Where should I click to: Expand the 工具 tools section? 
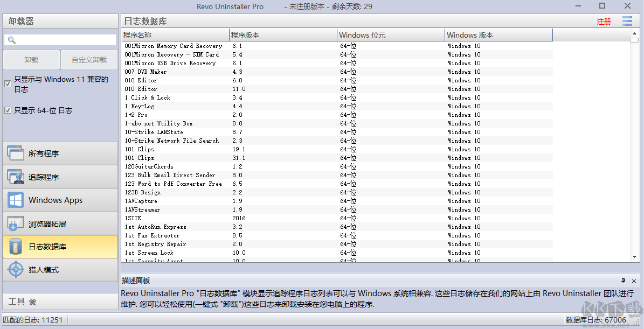60,302
